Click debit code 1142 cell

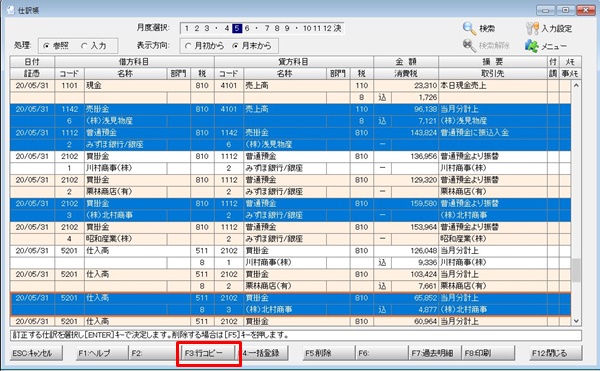(x=69, y=109)
